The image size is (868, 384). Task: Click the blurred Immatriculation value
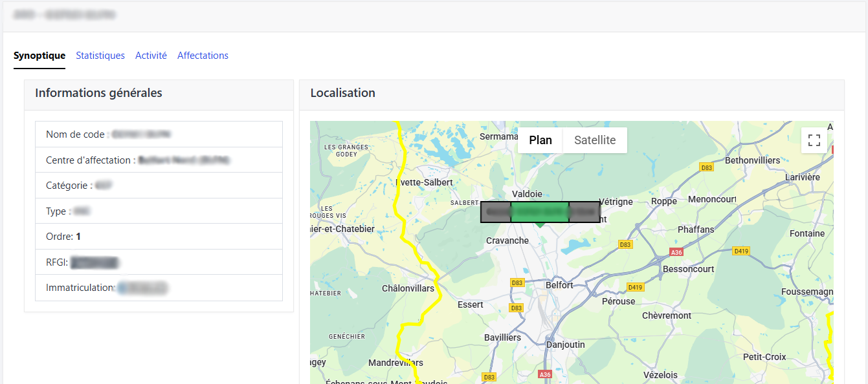tap(142, 288)
